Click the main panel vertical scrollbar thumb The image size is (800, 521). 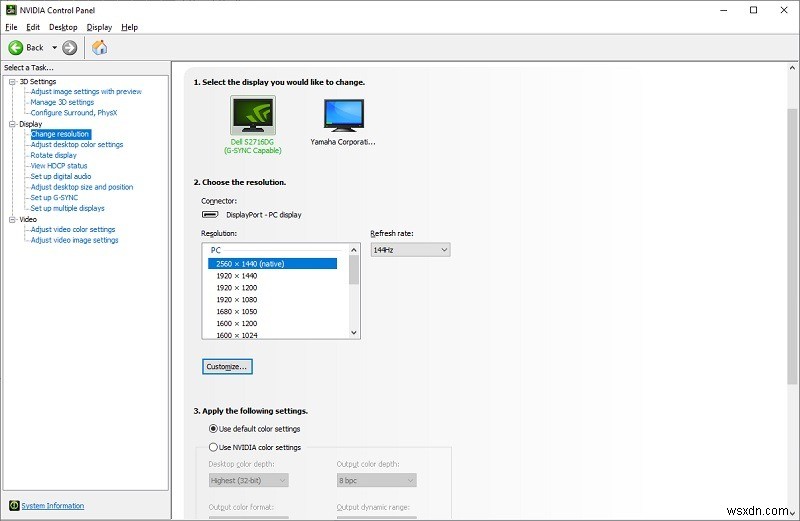[x=792, y=246]
